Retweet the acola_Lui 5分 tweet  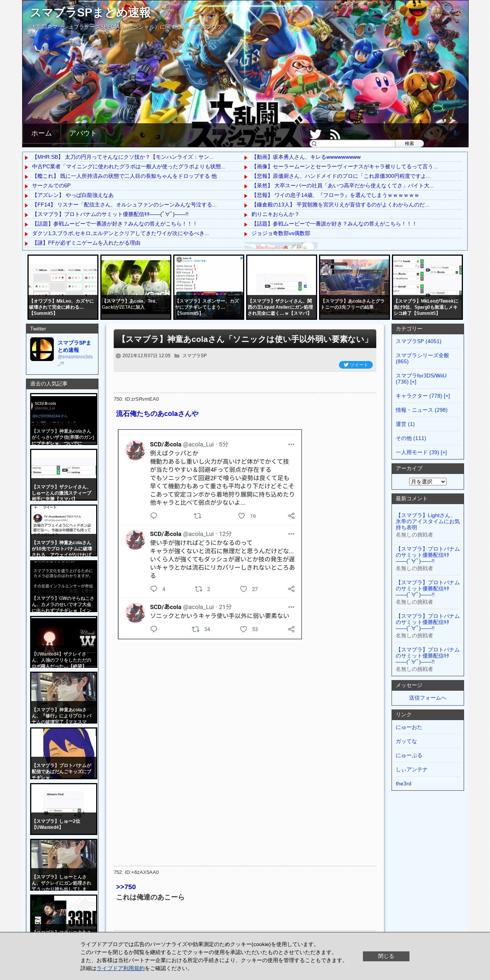click(198, 516)
